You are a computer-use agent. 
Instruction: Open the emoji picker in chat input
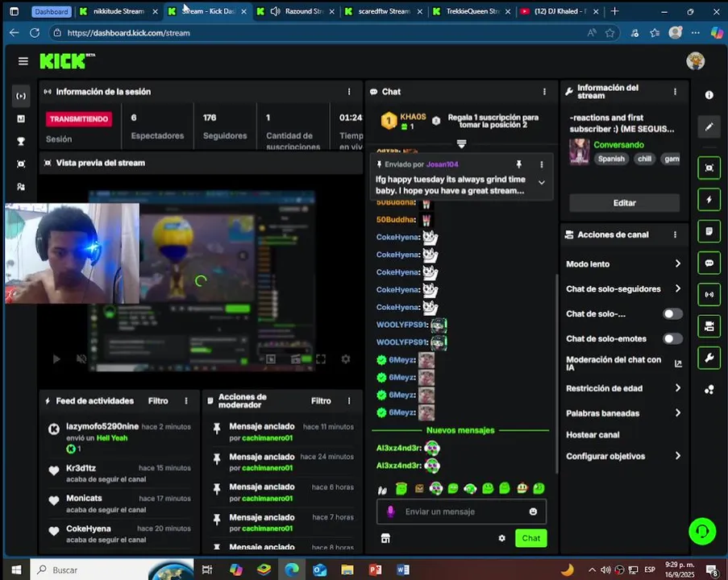(x=533, y=512)
